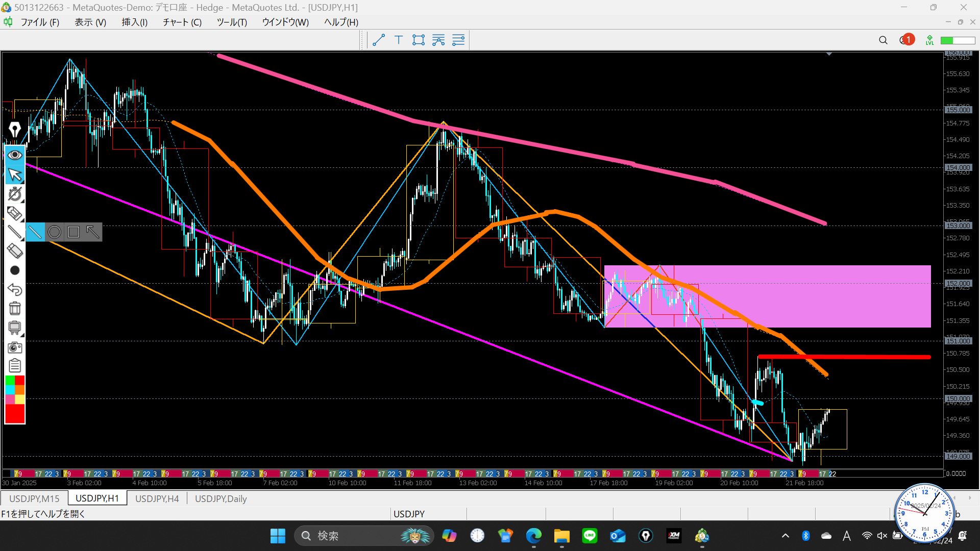Open the Windows Start button

(278, 536)
